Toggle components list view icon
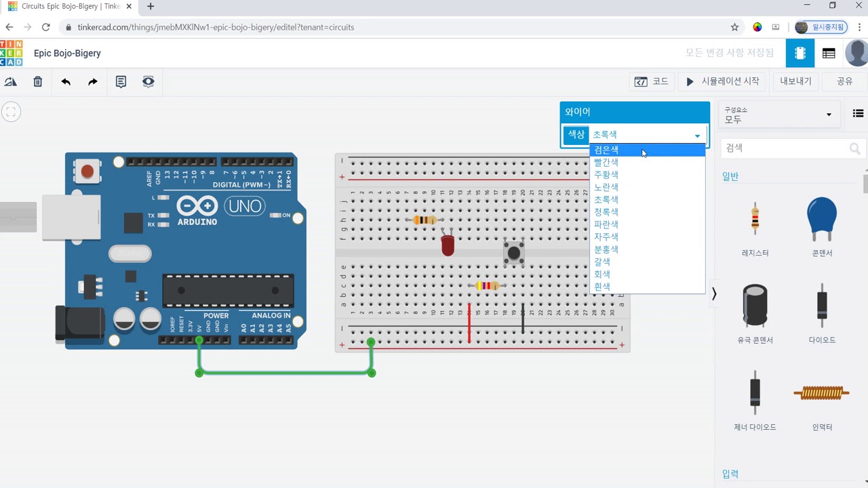The width and height of the screenshot is (868, 488). 858,114
